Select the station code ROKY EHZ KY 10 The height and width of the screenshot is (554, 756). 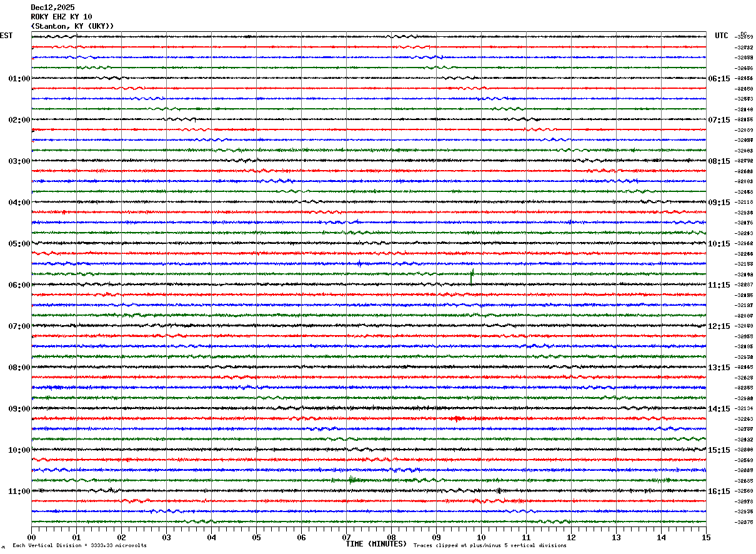(61, 17)
